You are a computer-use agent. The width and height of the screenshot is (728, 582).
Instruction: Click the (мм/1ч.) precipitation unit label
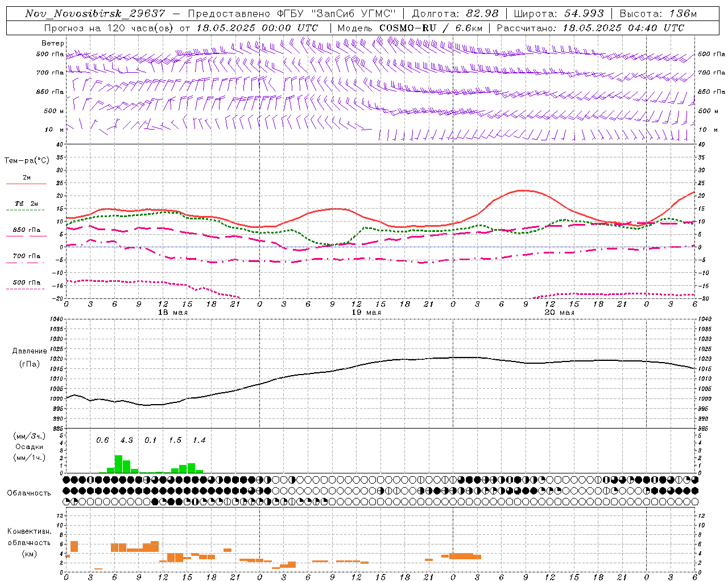28,458
